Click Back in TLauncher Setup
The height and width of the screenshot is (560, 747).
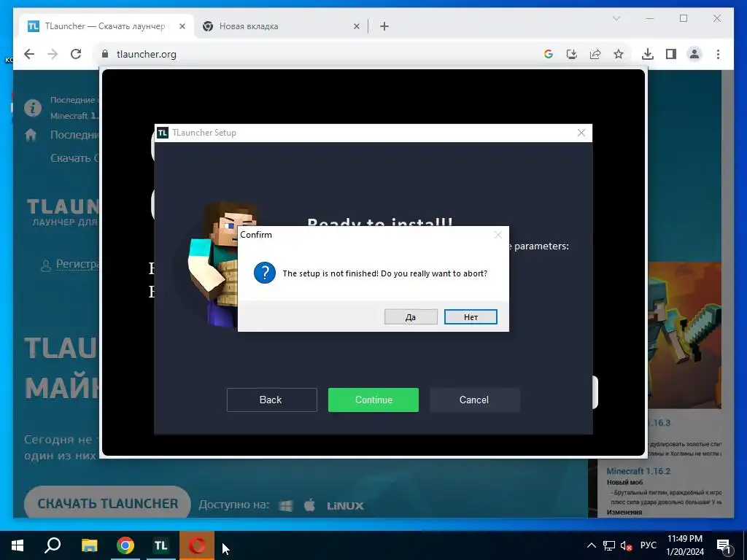(x=271, y=400)
